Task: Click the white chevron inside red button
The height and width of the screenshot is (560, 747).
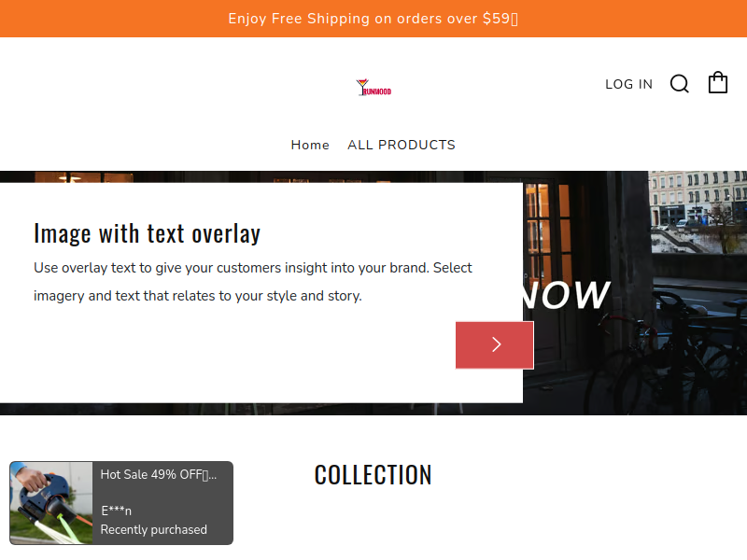Action: [x=497, y=344]
